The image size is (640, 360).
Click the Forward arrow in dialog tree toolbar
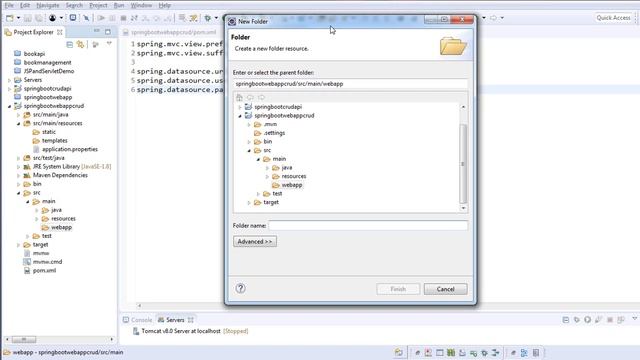(261, 97)
